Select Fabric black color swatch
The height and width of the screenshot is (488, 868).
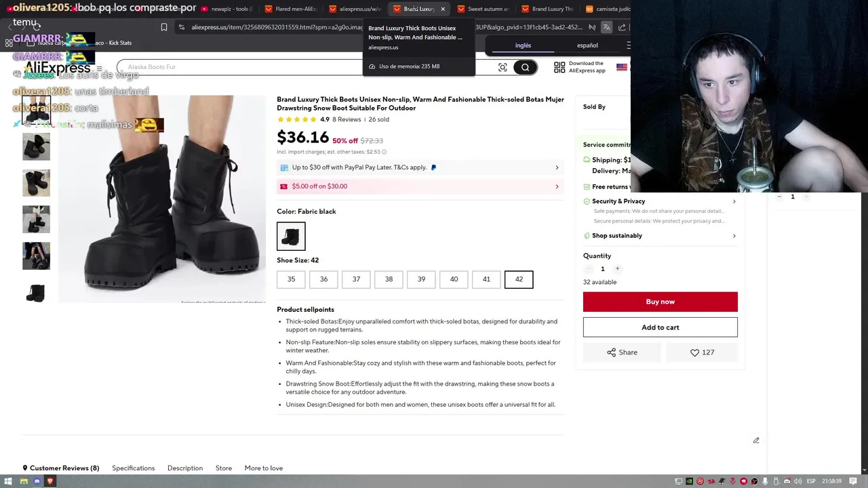[x=291, y=236]
